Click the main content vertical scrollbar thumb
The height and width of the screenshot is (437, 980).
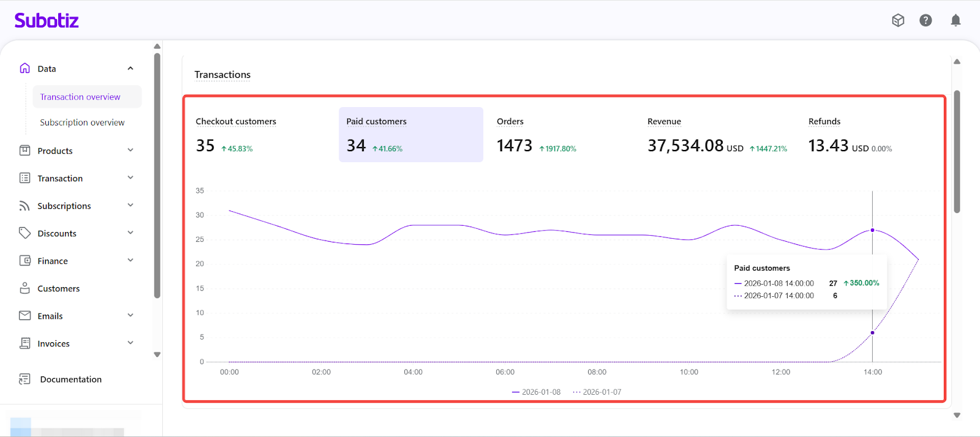(957, 152)
